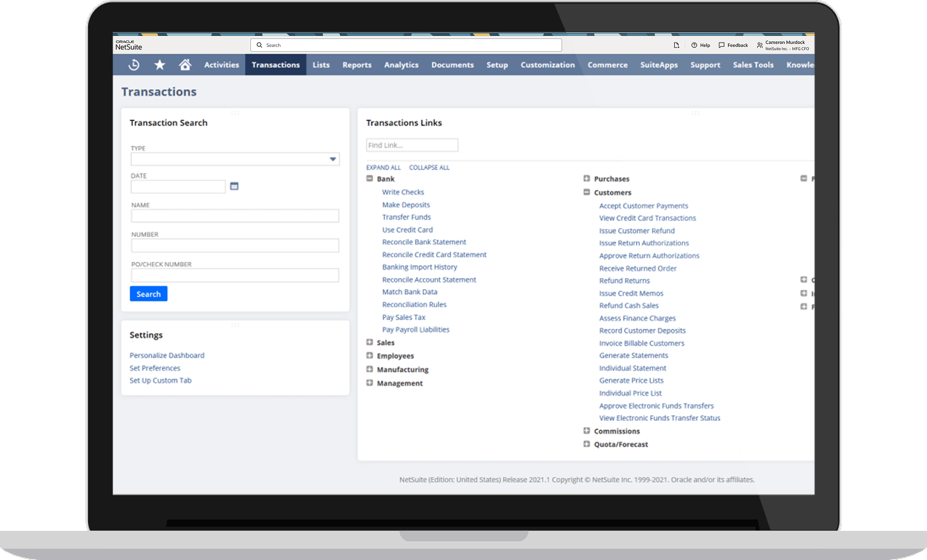The height and width of the screenshot is (560, 927).
Task: Click the PO/CHECK NUMBER input field
Action: [x=235, y=275]
